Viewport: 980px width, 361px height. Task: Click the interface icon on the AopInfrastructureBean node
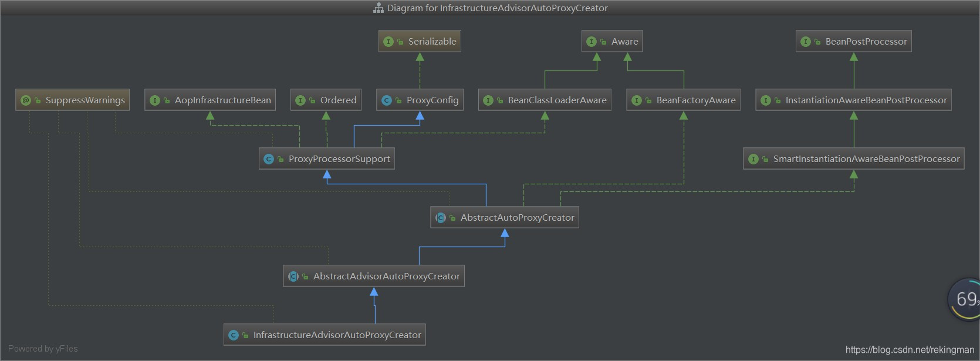coord(154,100)
